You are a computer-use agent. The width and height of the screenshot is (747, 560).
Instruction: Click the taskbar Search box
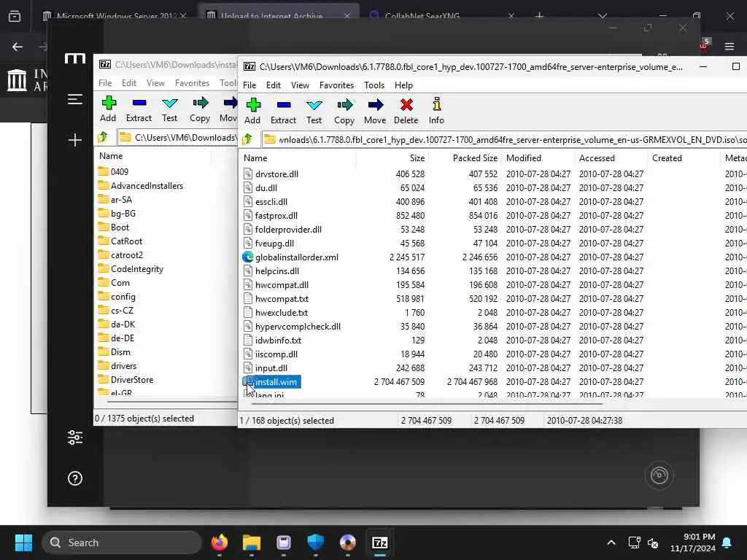[x=122, y=542]
